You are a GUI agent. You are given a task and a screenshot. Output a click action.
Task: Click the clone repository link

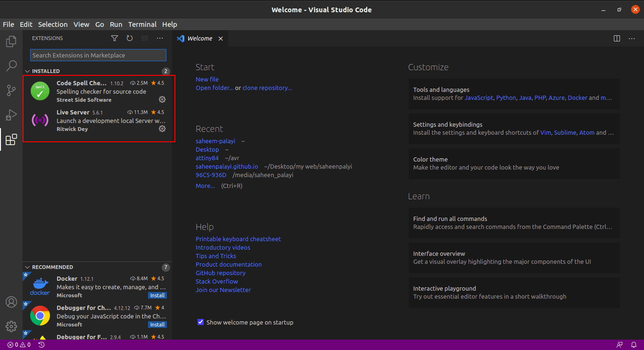[x=267, y=88]
